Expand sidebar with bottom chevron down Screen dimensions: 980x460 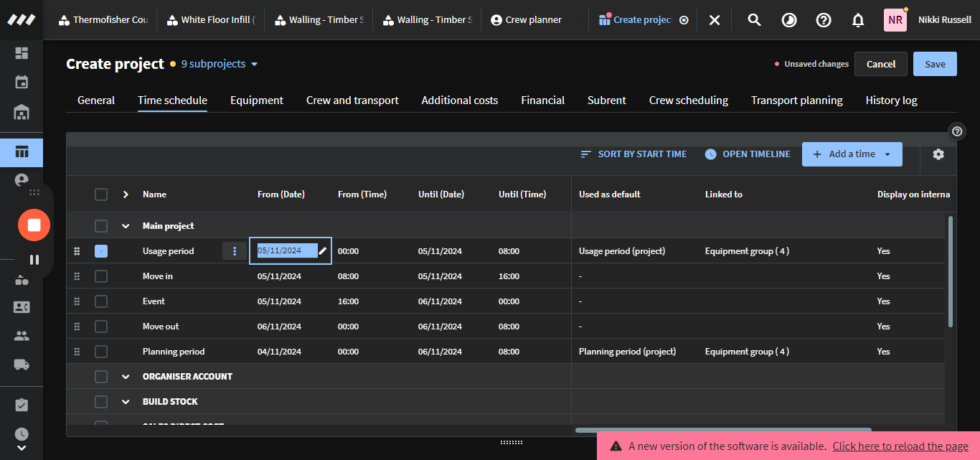point(22,448)
